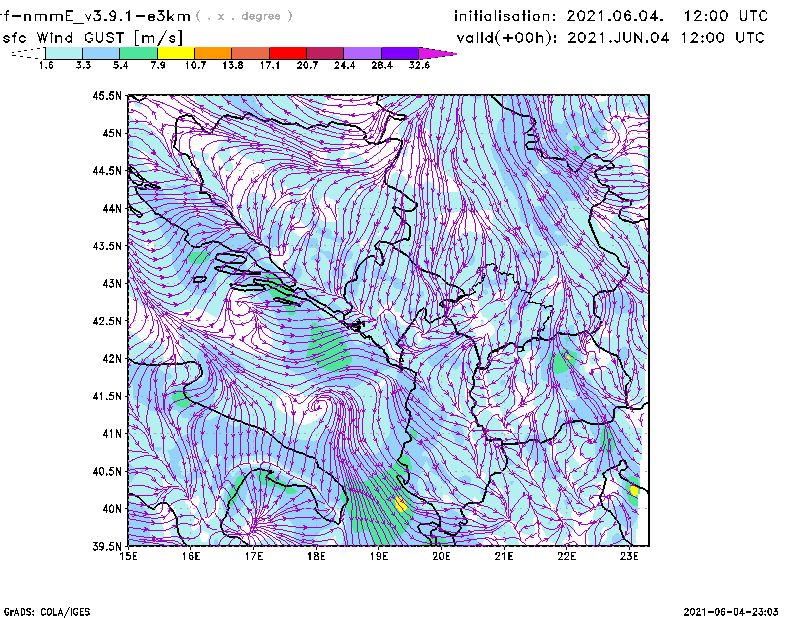This screenshot has width=800, height=618.
Task: Click the '44.5N' latitude label
Action: tap(107, 170)
